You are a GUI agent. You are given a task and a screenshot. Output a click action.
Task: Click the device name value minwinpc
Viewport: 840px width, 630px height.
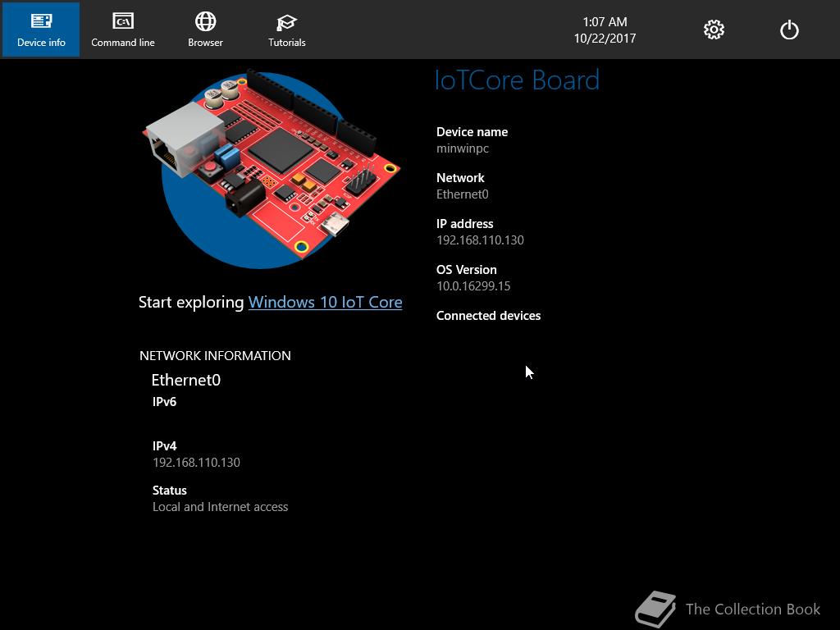pos(463,148)
